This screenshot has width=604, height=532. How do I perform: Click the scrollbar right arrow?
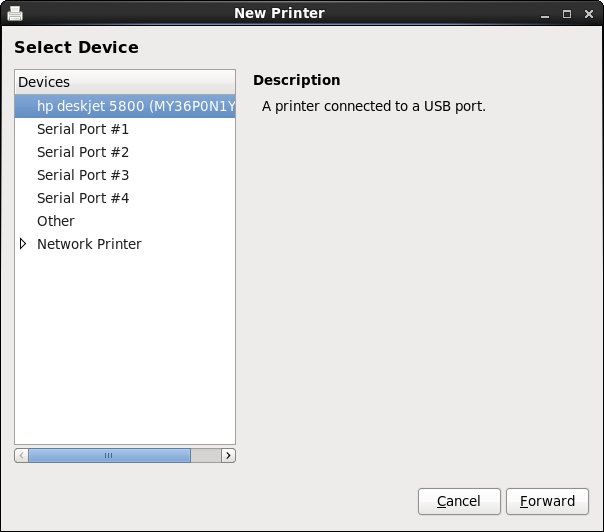(228, 455)
